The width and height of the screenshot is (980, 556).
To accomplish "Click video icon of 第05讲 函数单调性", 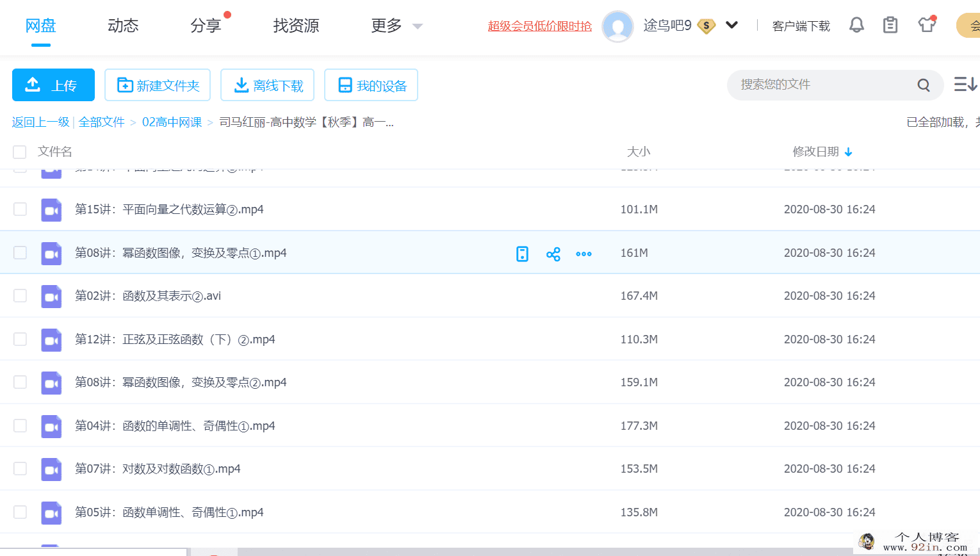I will pyautogui.click(x=51, y=513).
